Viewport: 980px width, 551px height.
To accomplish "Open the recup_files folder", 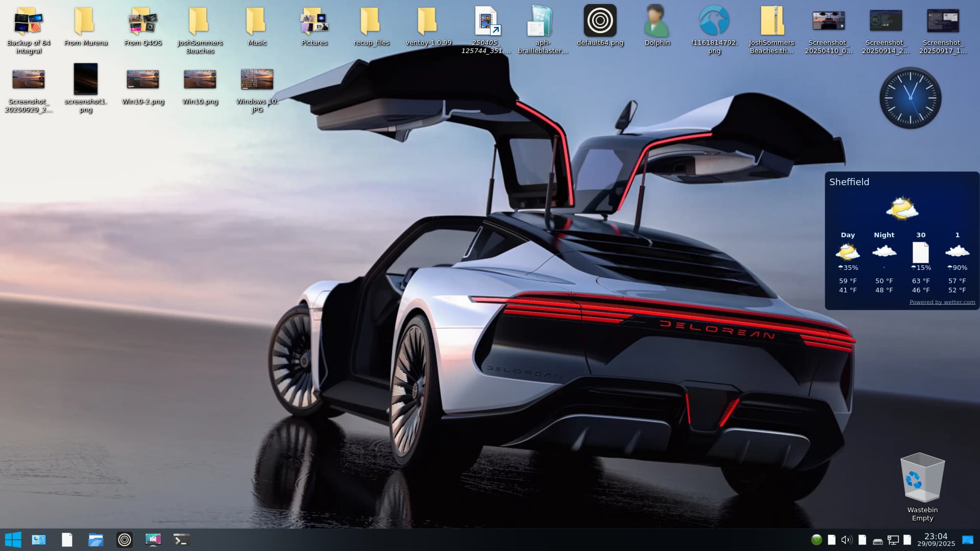I will (371, 21).
